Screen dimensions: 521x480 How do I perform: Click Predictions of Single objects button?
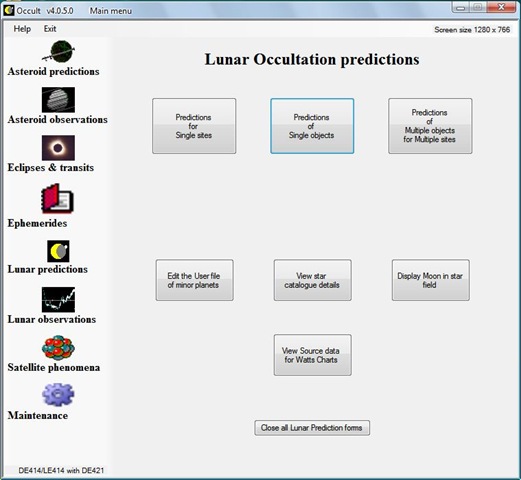click(312, 126)
